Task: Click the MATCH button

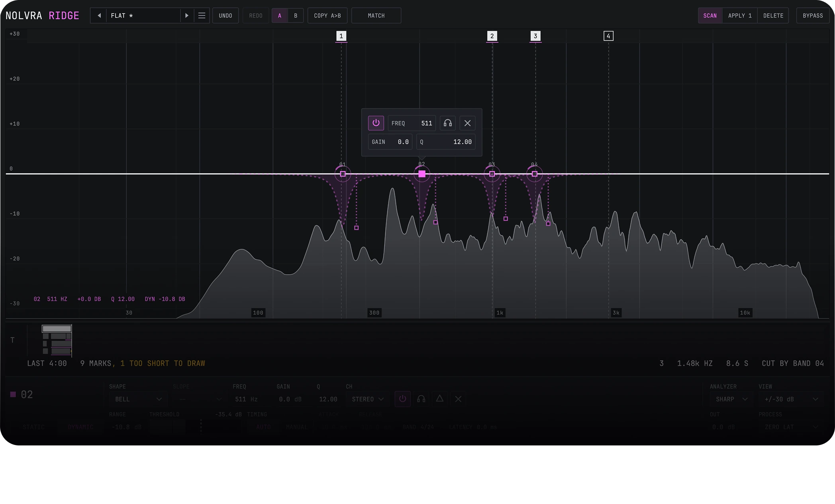Action: pyautogui.click(x=376, y=16)
